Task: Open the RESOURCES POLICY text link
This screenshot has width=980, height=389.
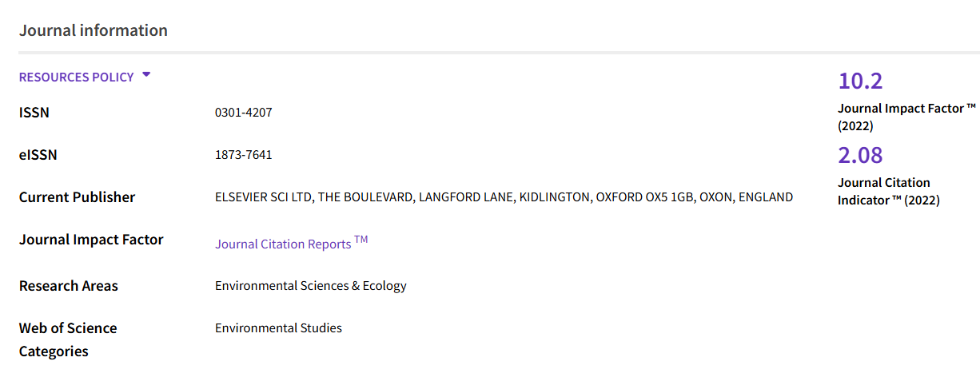Action: click(77, 77)
